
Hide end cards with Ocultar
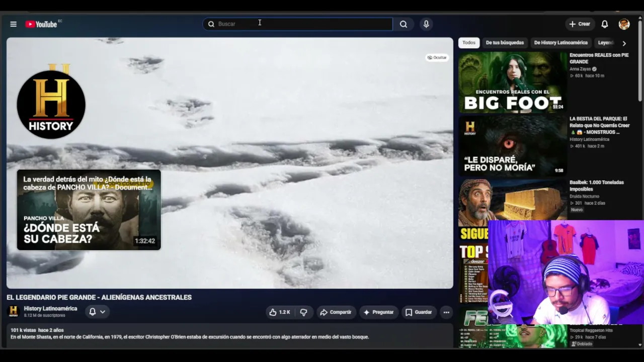click(x=437, y=57)
